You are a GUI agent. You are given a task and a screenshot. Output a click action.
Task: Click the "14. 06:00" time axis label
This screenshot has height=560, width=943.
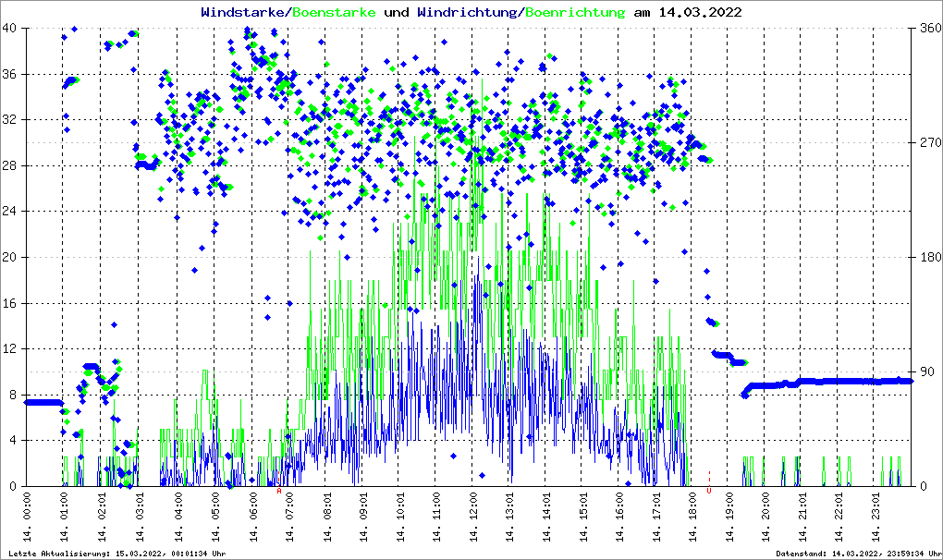click(252, 519)
